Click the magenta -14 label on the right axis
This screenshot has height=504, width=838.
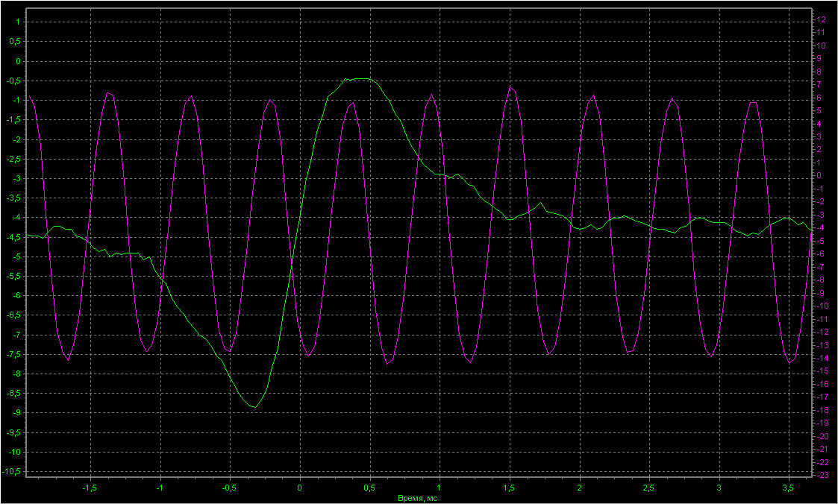(x=822, y=358)
